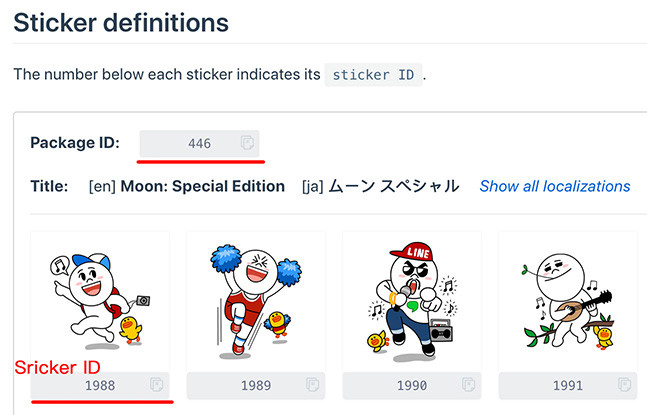Click the sticker ID field showing 1990
The image size is (647, 415).
[x=411, y=385]
